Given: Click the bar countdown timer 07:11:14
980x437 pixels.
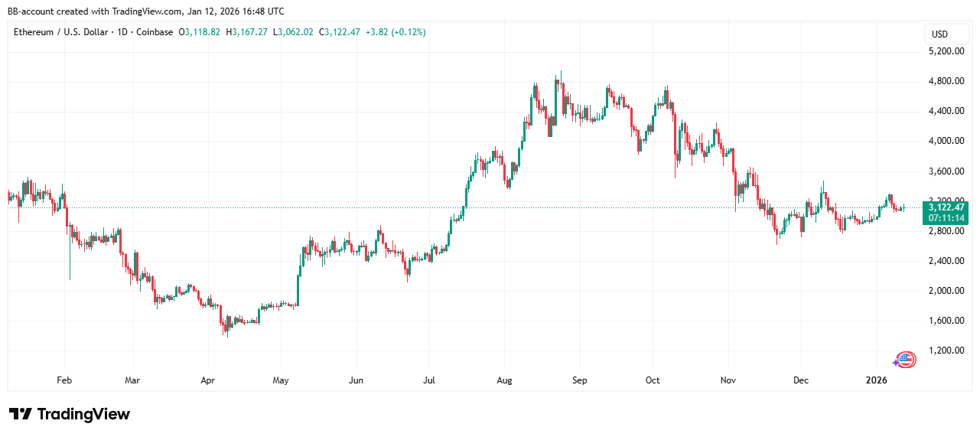Looking at the screenshot, I should tap(946, 217).
